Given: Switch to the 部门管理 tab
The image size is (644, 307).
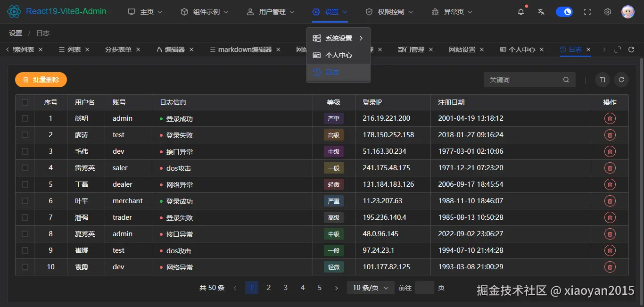Looking at the screenshot, I should (x=411, y=50).
